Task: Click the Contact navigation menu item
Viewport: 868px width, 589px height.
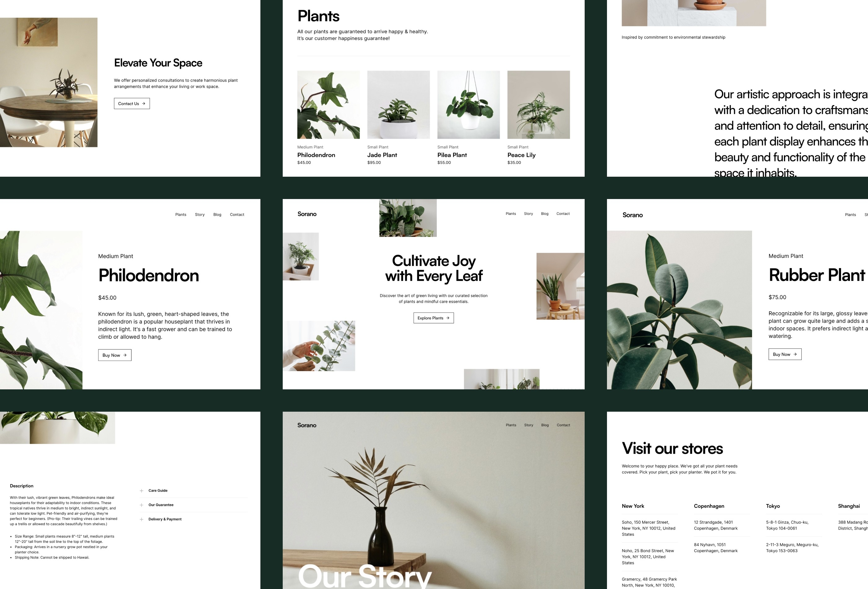Action: pos(563,214)
